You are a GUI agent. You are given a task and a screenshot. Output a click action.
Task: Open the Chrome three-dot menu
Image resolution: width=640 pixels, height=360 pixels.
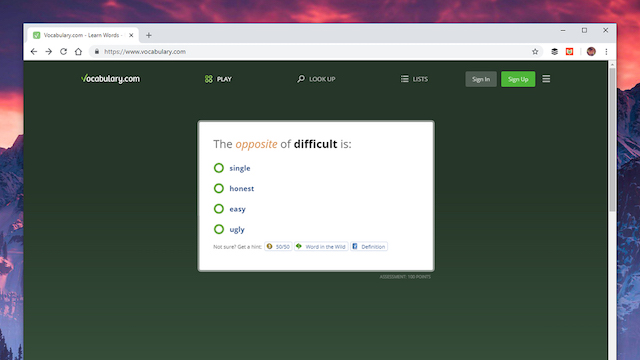[x=606, y=52]
